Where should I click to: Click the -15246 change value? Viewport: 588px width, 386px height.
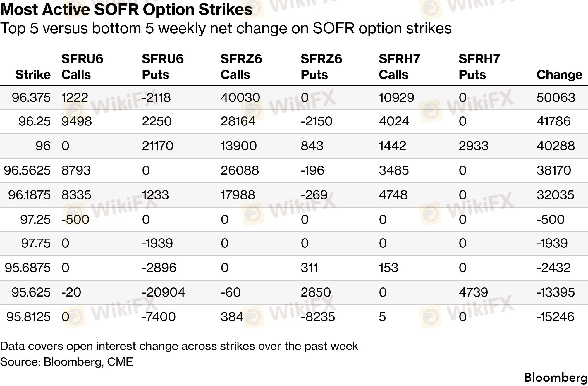(x=556, y=317)
